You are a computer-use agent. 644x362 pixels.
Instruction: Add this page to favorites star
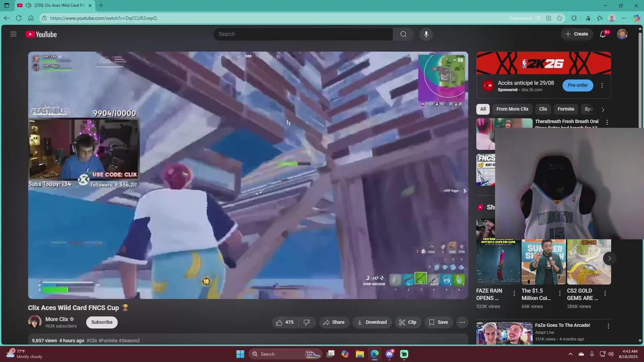pos(559,18)
